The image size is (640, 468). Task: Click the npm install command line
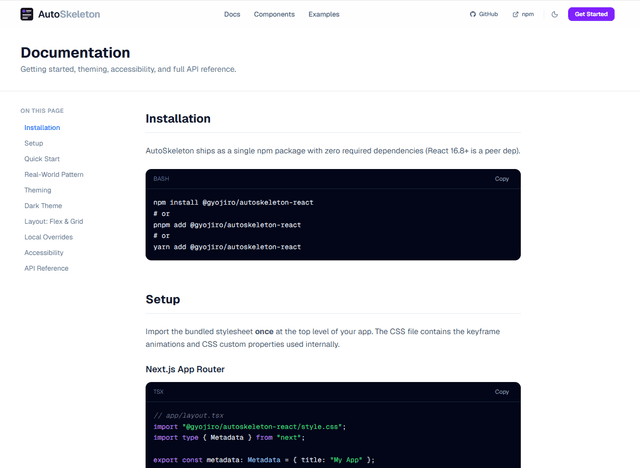coord(233,202)
